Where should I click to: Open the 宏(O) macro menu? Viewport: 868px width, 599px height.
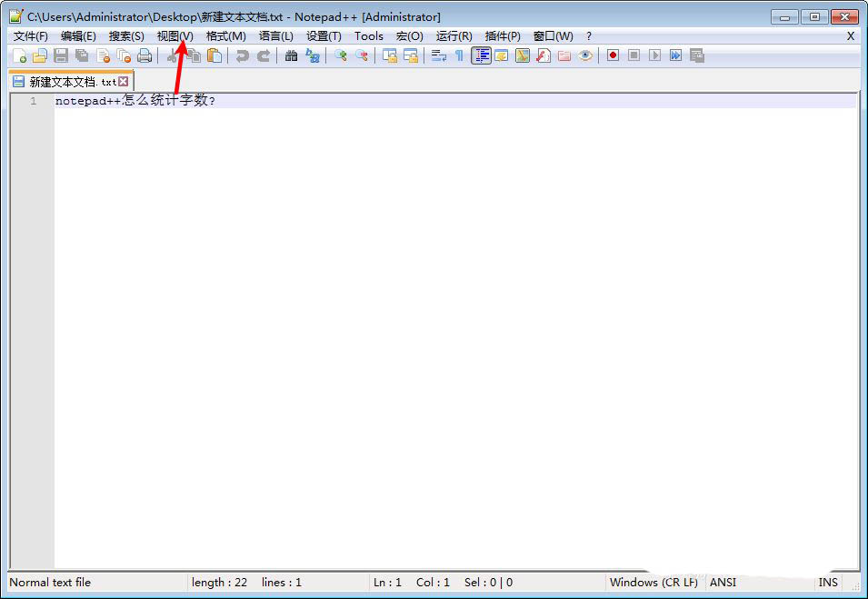[409, 35]
